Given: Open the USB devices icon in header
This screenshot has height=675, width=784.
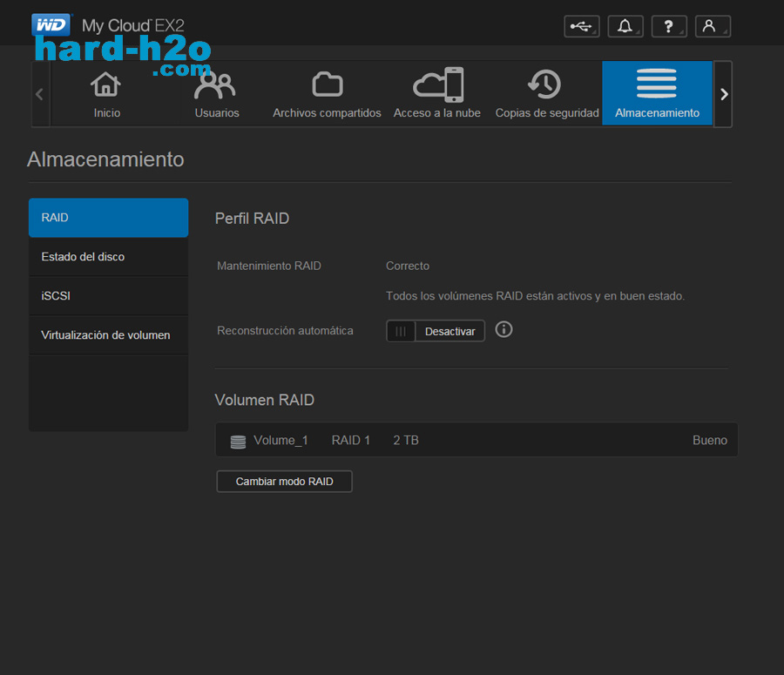Looking at the screenshot, I should click(x=582, y=26).
